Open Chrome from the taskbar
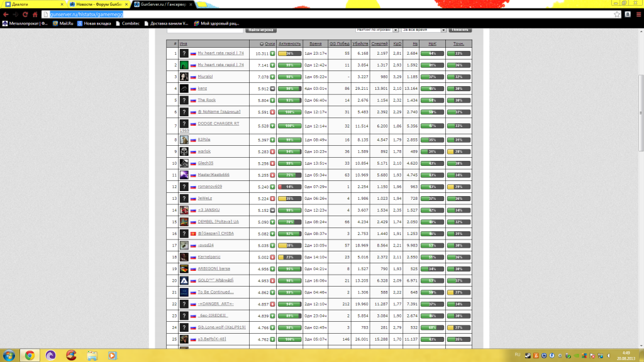644x362 pixels. (30, 354)
